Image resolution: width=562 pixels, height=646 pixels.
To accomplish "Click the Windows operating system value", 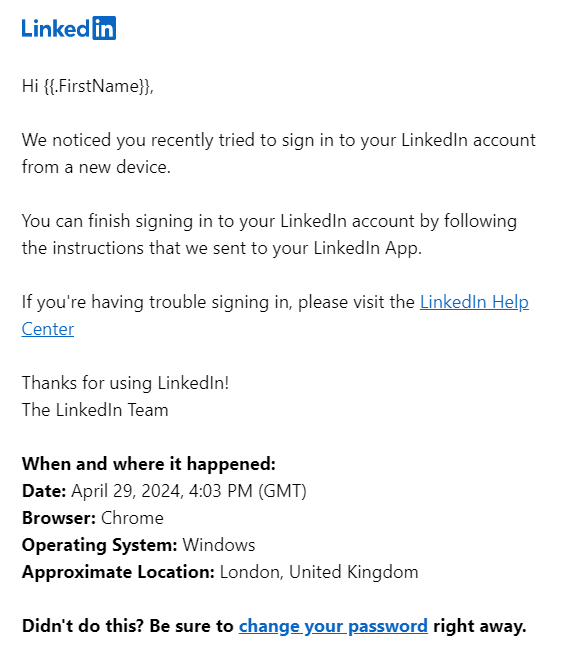I will [219, 545].
